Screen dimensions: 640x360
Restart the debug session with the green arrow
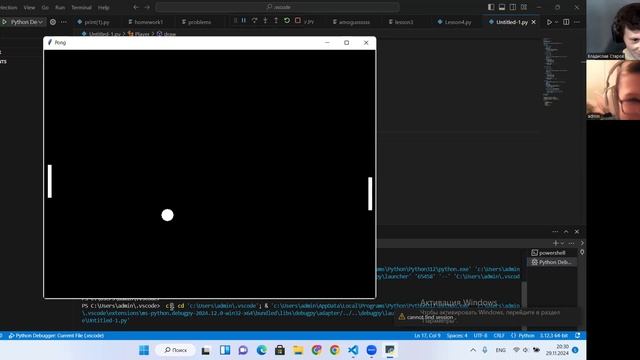pyautogui.click(x=287, y=20)
